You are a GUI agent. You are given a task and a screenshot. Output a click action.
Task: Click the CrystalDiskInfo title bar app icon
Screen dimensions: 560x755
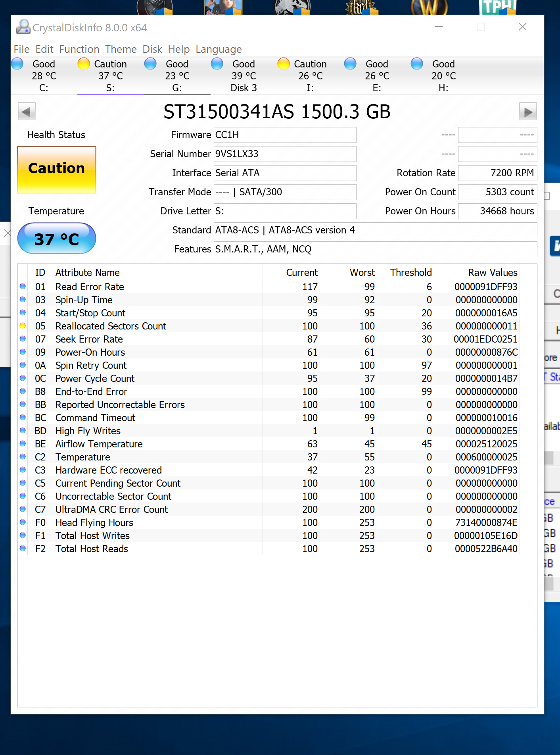tap(23, 27)
